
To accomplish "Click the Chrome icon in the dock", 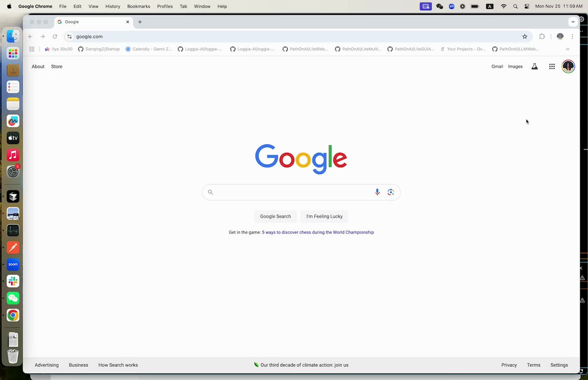I will (13, 315).
